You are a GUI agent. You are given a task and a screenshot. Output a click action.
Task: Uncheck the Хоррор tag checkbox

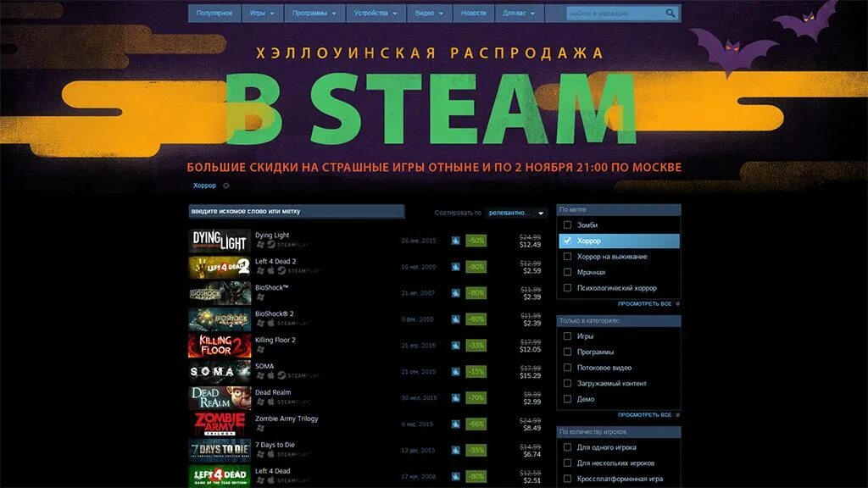click(x=567, y=241)
